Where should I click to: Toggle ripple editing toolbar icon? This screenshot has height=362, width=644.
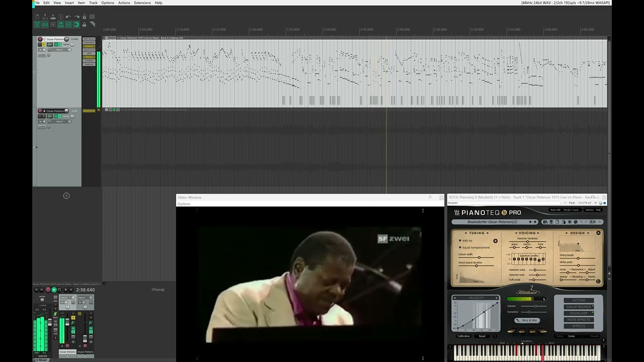click(x=53, y=24)
